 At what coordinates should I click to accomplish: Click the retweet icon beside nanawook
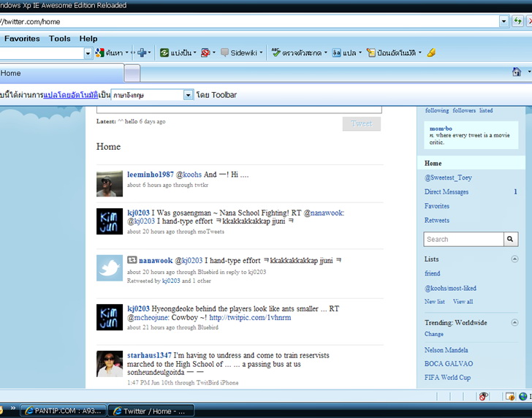[x=132, y=260]
